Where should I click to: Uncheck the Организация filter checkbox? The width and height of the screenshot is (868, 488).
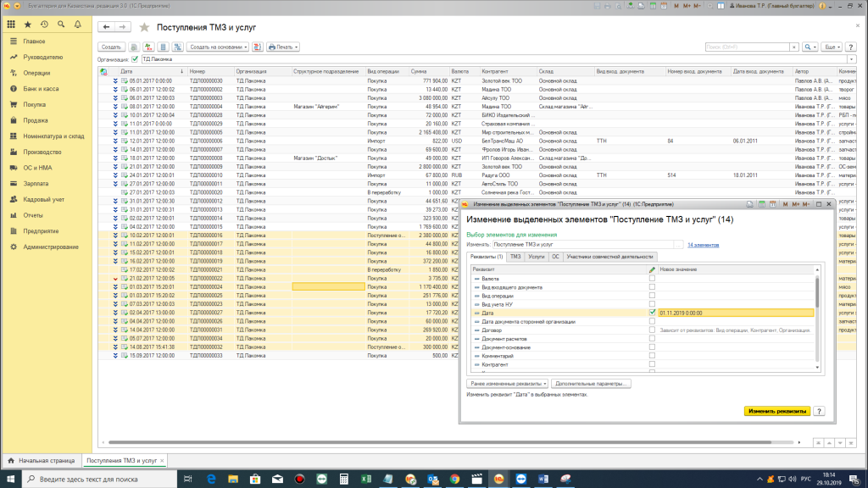click(x=135, y=59)
